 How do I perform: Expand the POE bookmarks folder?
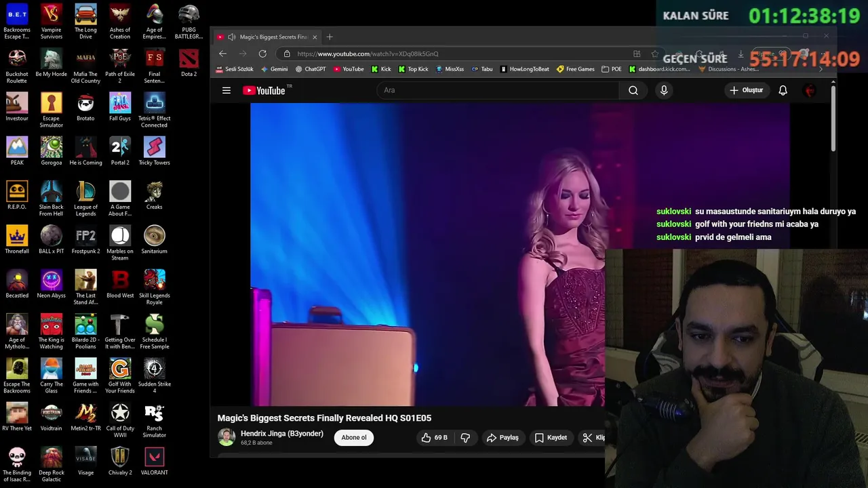point(612,69)
